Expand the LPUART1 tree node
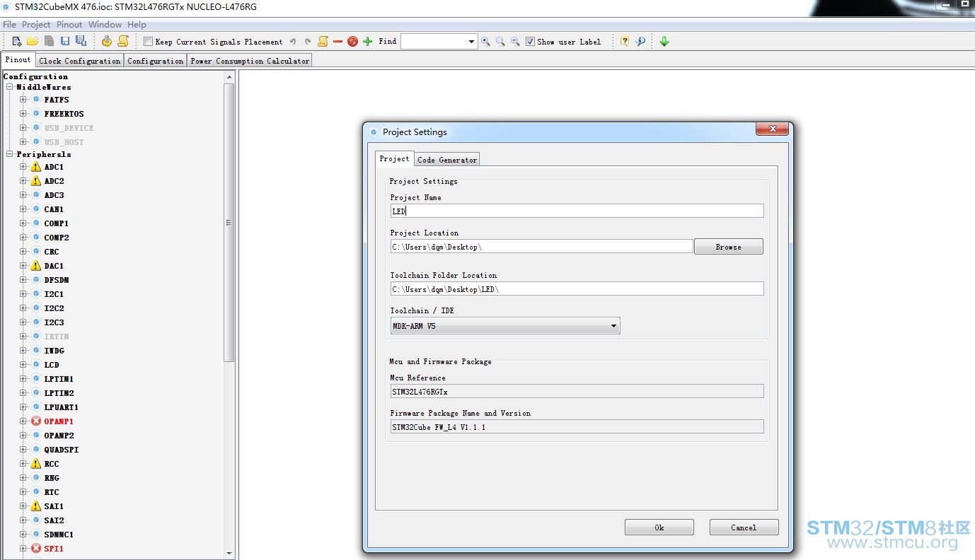975x560 pixels. pyautogui.click(x=23, y=407)
